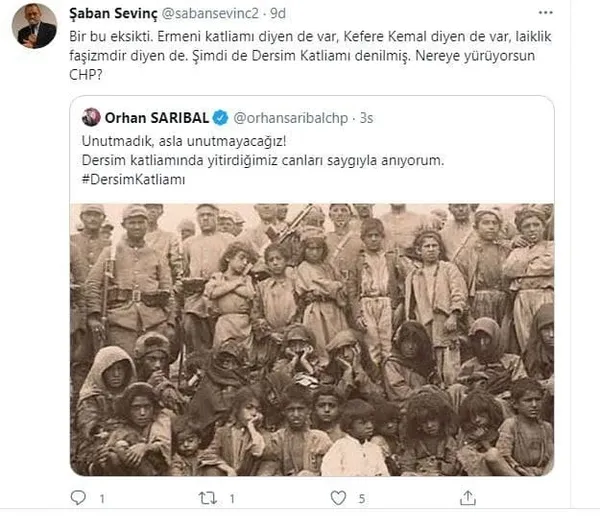The image size is (600, 529).
Task: Open the #DersimKatliamı hashtag
Action: point(134,180)
